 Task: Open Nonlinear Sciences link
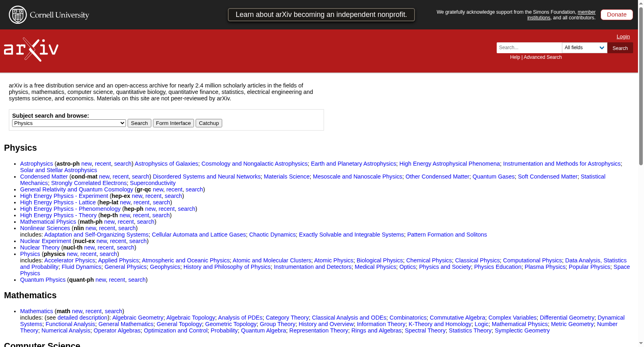click(45, 228)
